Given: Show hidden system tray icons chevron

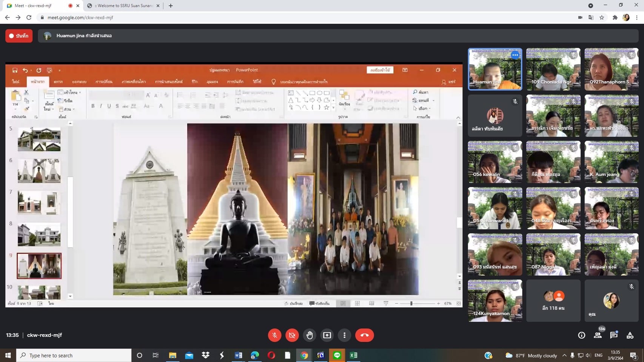Looking at the screenshot, I should 564,355.
